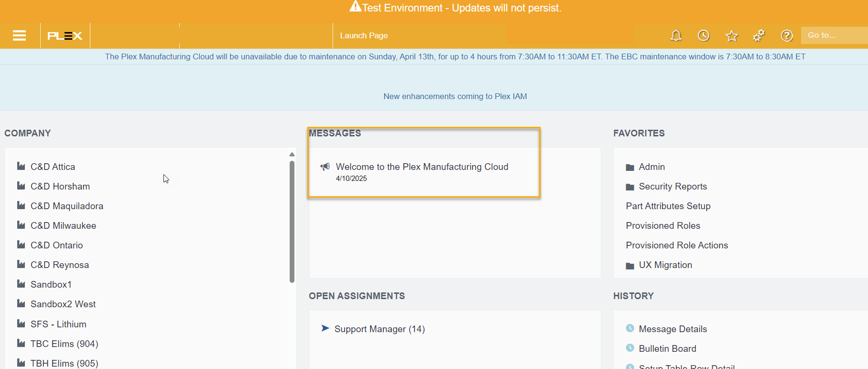Click the Security Reports folder icon
Image resolution: width=868 pixels, height=369 pixels.
click(x=630, y=187)
